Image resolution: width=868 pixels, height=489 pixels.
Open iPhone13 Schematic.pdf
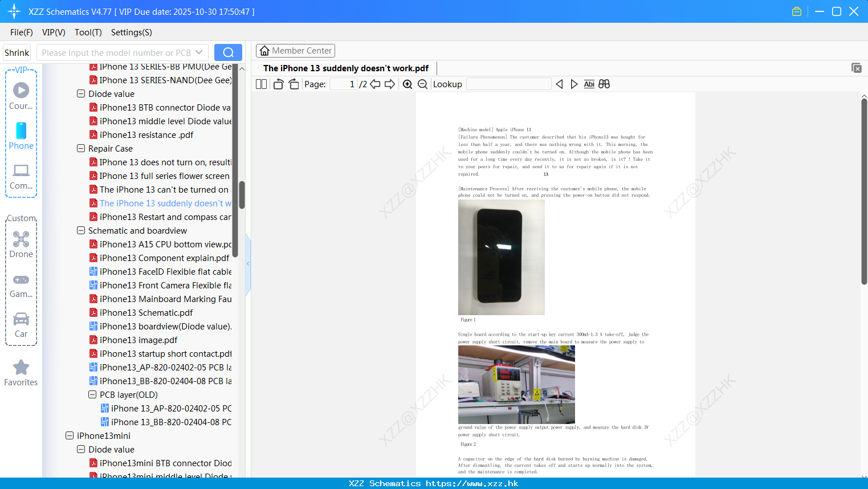(x=141, y=312)
